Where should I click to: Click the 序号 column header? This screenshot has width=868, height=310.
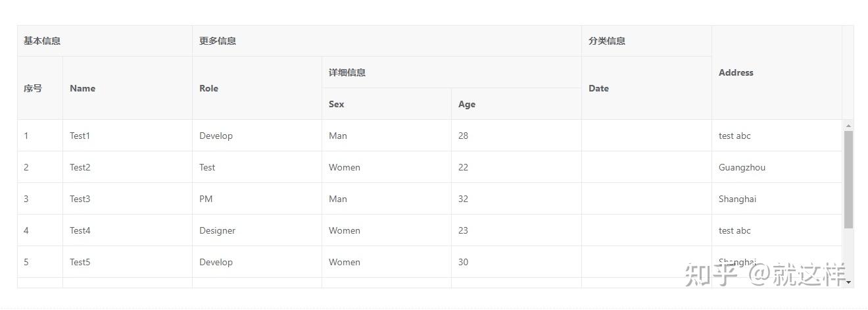click(33, 88)
